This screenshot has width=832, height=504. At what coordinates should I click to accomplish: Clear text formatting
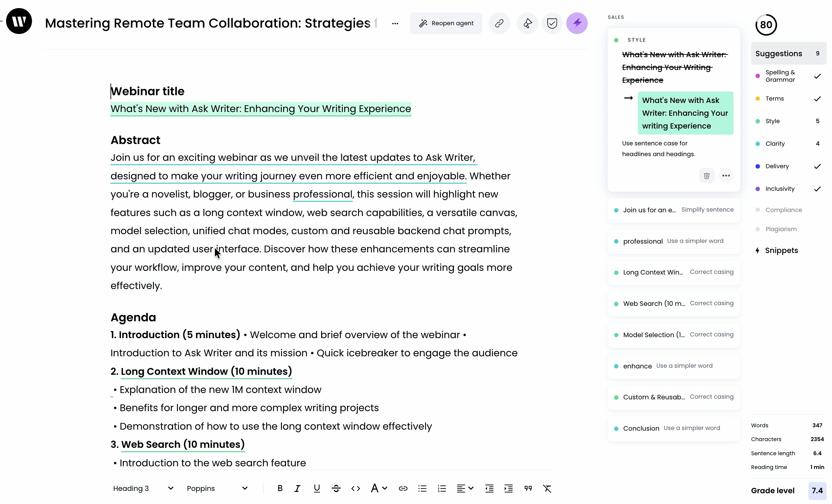pos(547,488)
